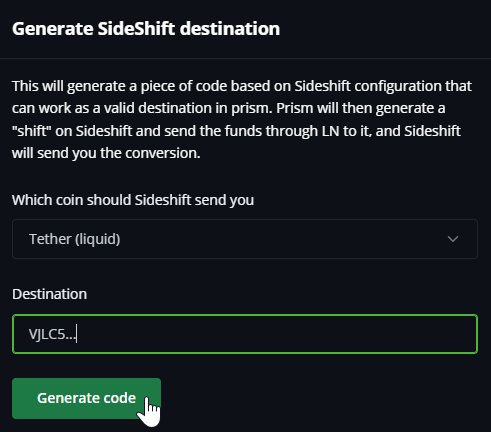Click the left edge of green Generate button

point(16,398)
